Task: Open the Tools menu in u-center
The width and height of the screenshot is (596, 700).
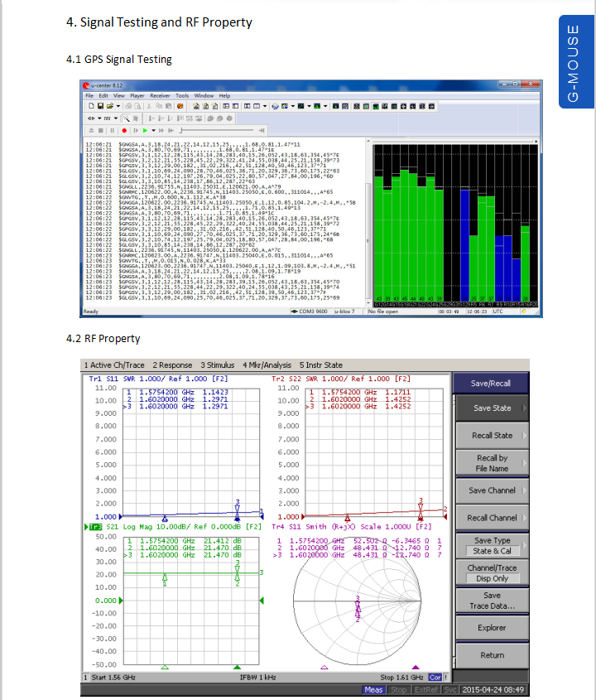Action: [x=182, y=95]
